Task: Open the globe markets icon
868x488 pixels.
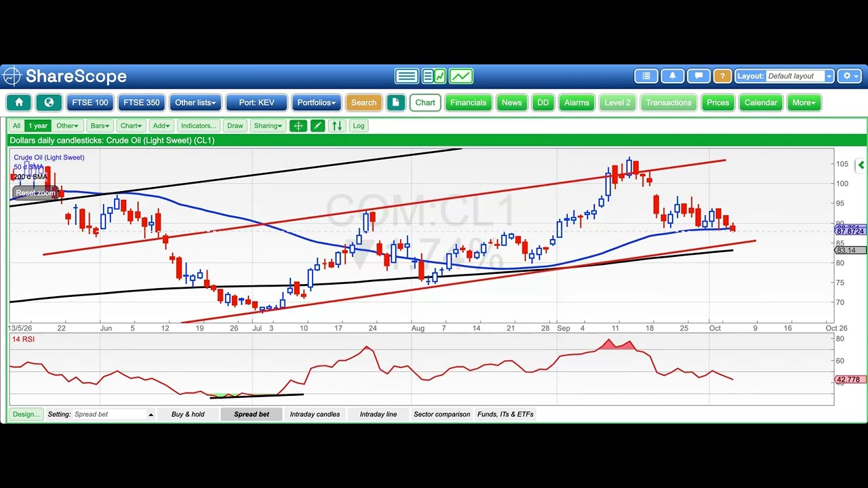Action: pyautogui.click(x=49, y=102)
